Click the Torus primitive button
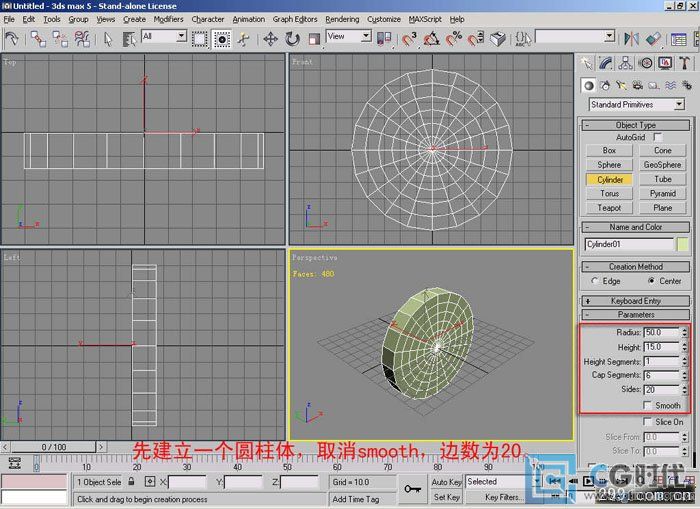Screen dimensions: 700x509 pos(609,193)
